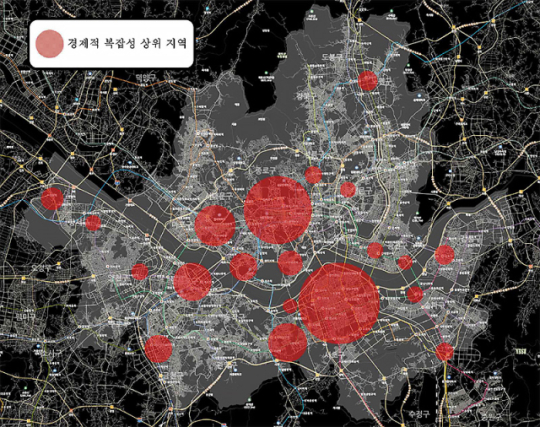The image size is (540, 427).
Task: Click the northernmost red circle near 도봉구
Action: point(368,81)
